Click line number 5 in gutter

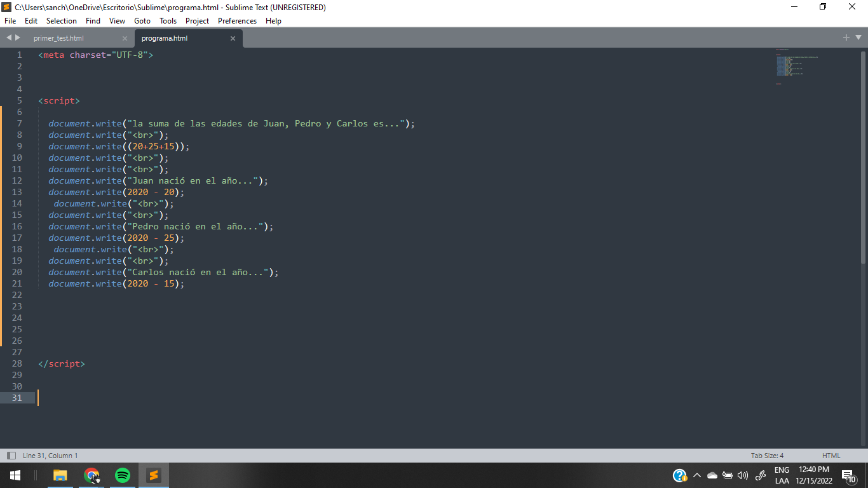(x=20, y=100)
